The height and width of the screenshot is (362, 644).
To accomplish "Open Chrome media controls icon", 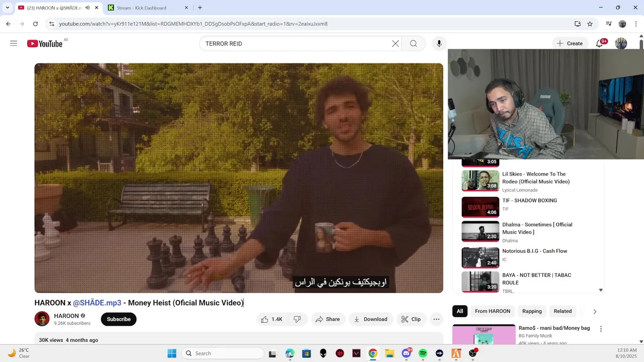I will coord(609,24).
